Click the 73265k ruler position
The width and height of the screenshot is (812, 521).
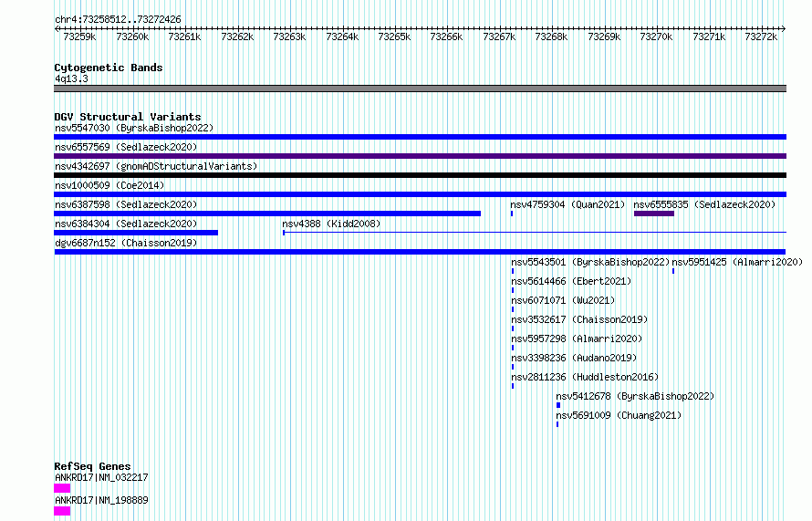pyautogui.click(x=395, y=36)
